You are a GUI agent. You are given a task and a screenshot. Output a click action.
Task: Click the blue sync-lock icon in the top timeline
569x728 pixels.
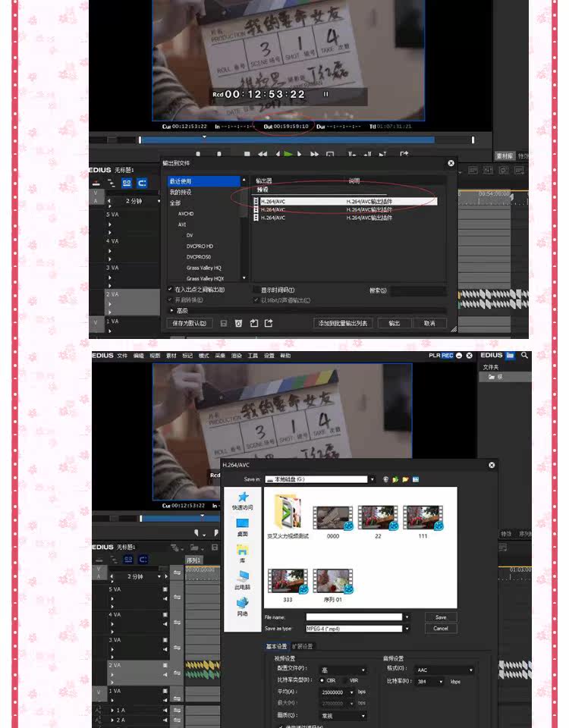click(x=127, y=183)
